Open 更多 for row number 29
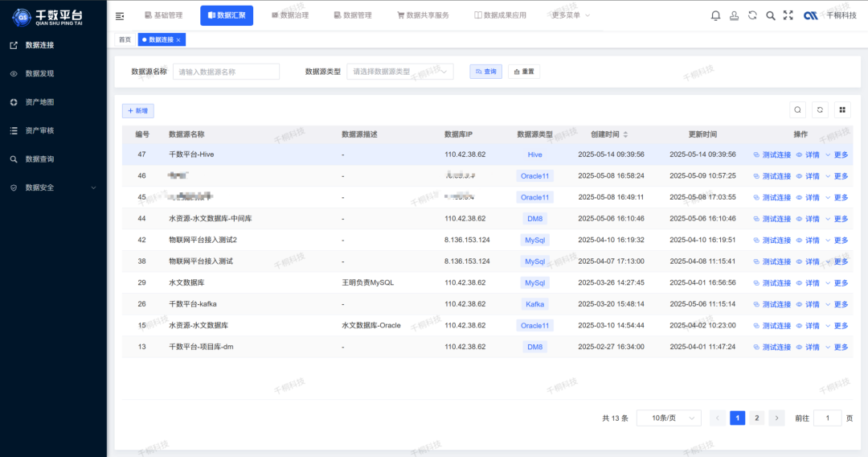Screen dimensions: 868x457 [x=837, y=283]
